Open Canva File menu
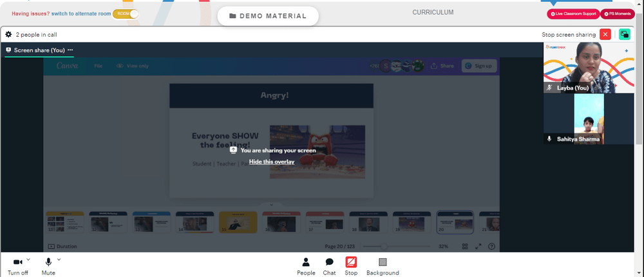 tap(98, 66)
